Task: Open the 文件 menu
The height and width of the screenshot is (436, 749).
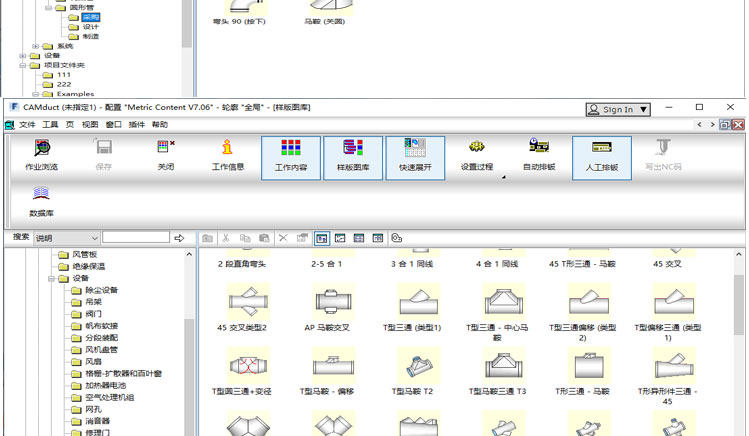Action: click(27, 125)
